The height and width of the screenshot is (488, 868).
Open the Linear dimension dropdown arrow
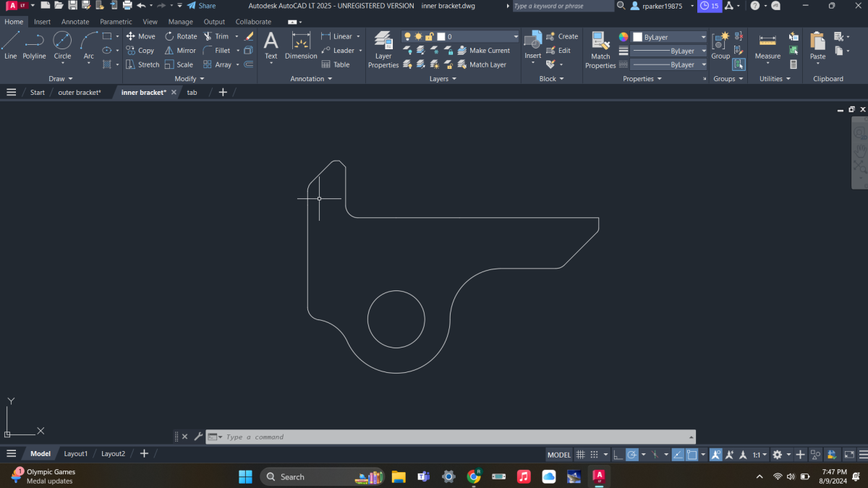point(359,36)
